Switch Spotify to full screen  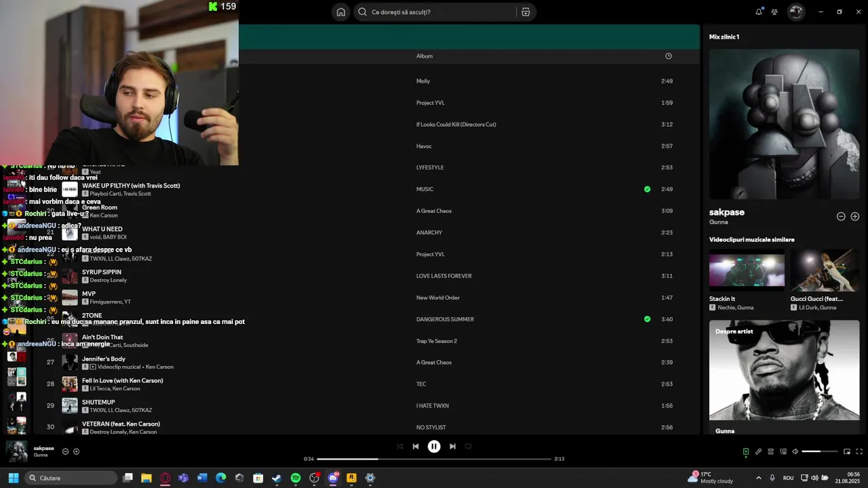pyautogui.click(x=859, y=451)
